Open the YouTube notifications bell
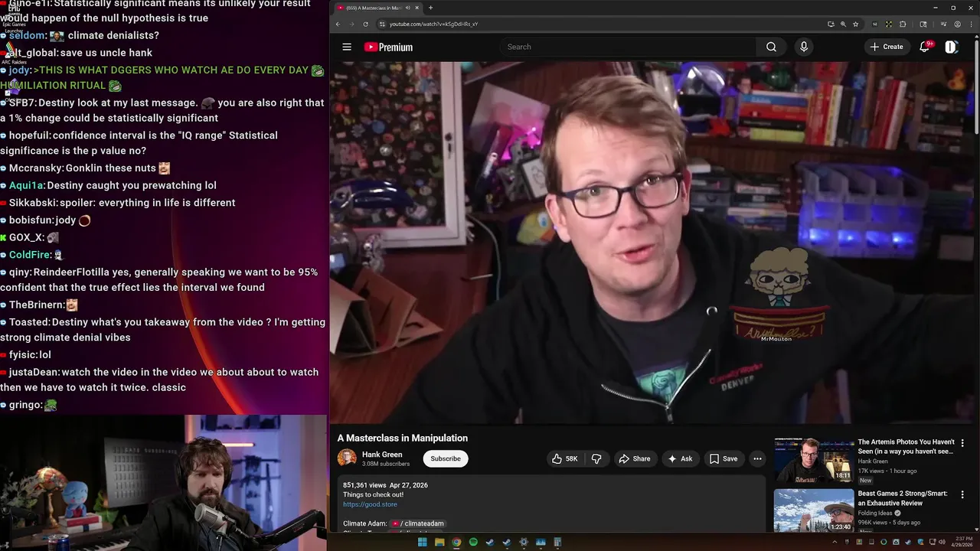 pyautogui.click(x=925, y=47)
